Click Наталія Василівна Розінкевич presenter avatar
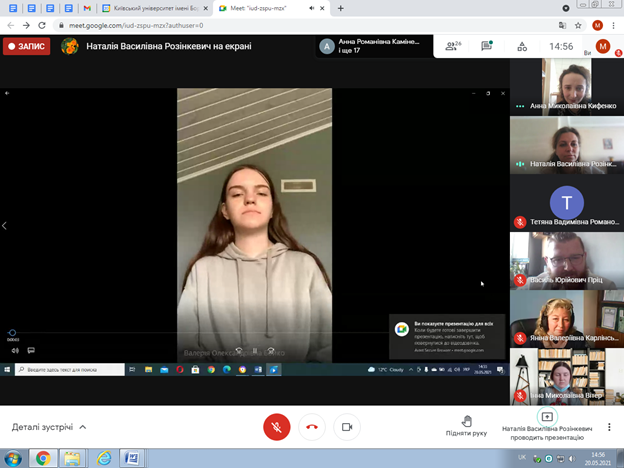The image size is (624, 468). (x=70, y=46)
